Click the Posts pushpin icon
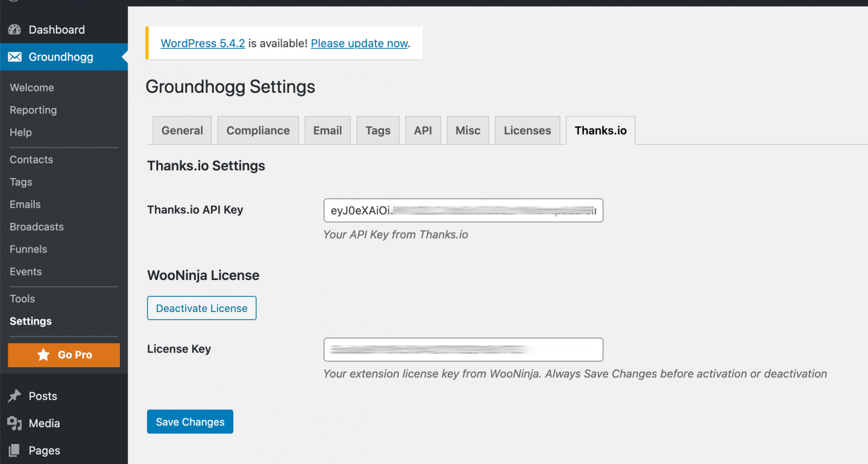Screen dimensions: 868x464 [15, 396]
